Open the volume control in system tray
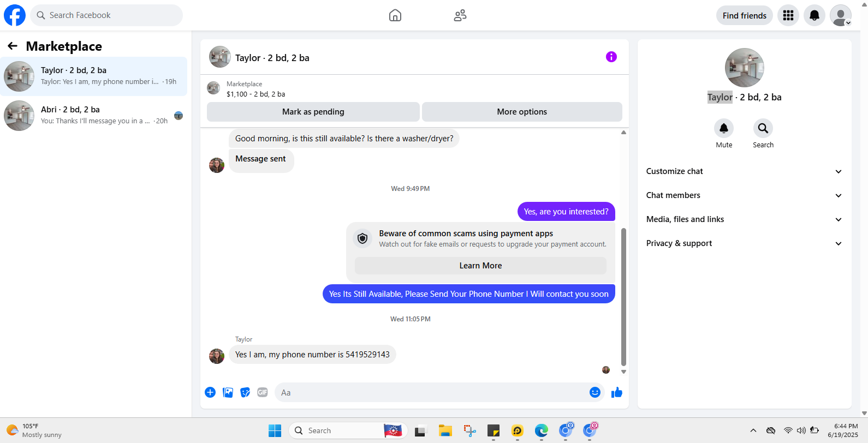 (801, 430)
